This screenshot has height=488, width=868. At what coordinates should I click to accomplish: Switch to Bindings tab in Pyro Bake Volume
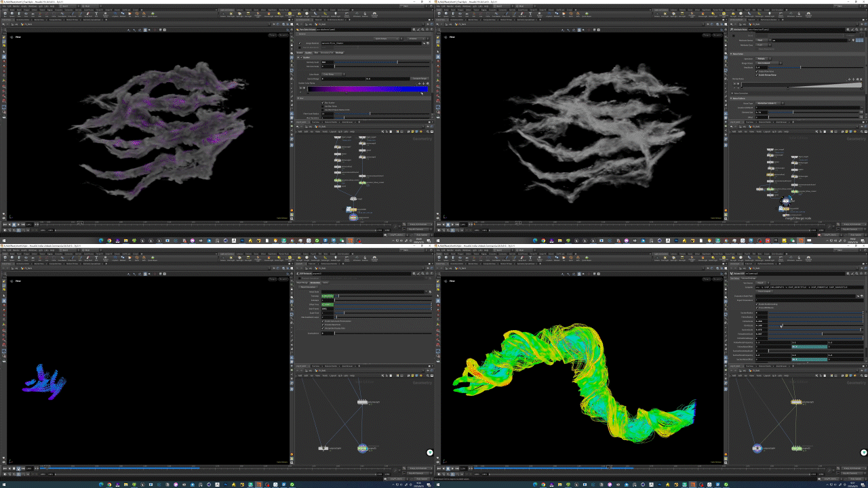coord(339,52)
